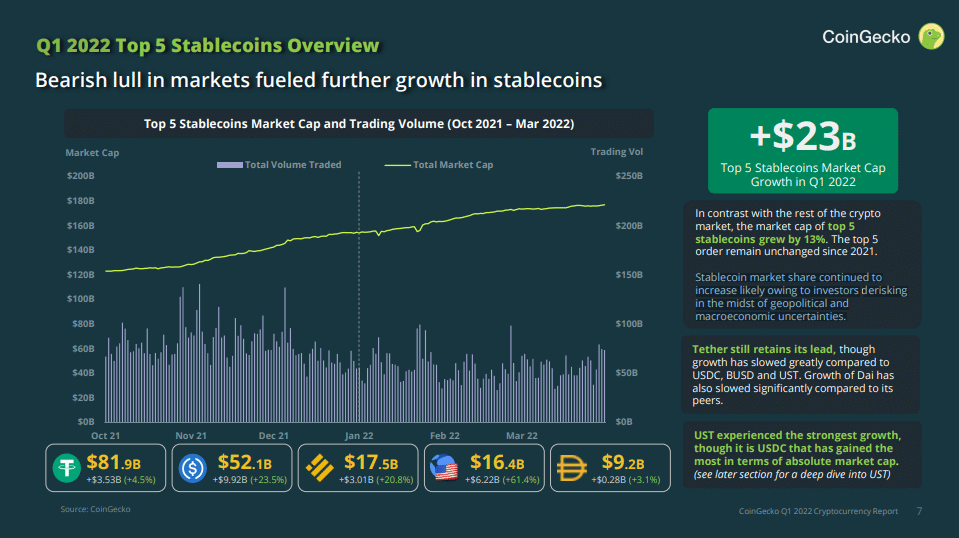
Task: Select the +$23B growth green box
Action: point(802,150)
